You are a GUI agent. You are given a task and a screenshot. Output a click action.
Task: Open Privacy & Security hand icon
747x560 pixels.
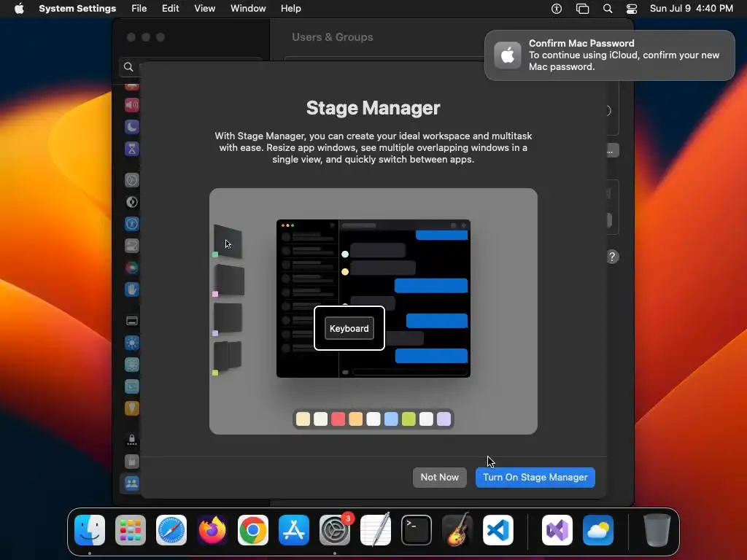pyautogui.click(x=132, y=289)
